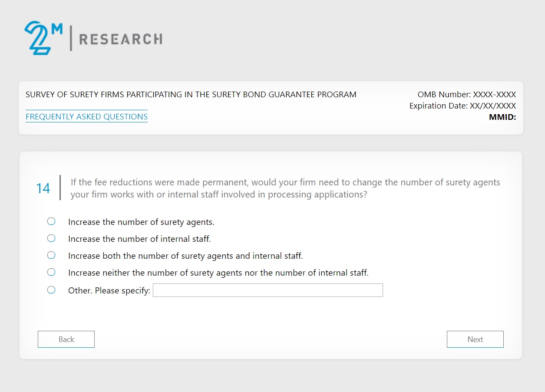The width and height of the screenshot is (545, 392).
Task: Choose the 'Increase both' radio button
Action: tap(51, 255)
